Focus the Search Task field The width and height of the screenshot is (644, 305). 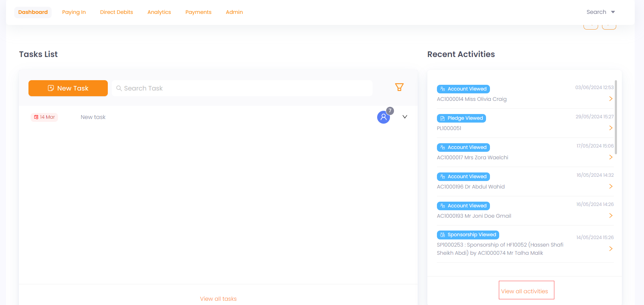(x=242, y=88)
